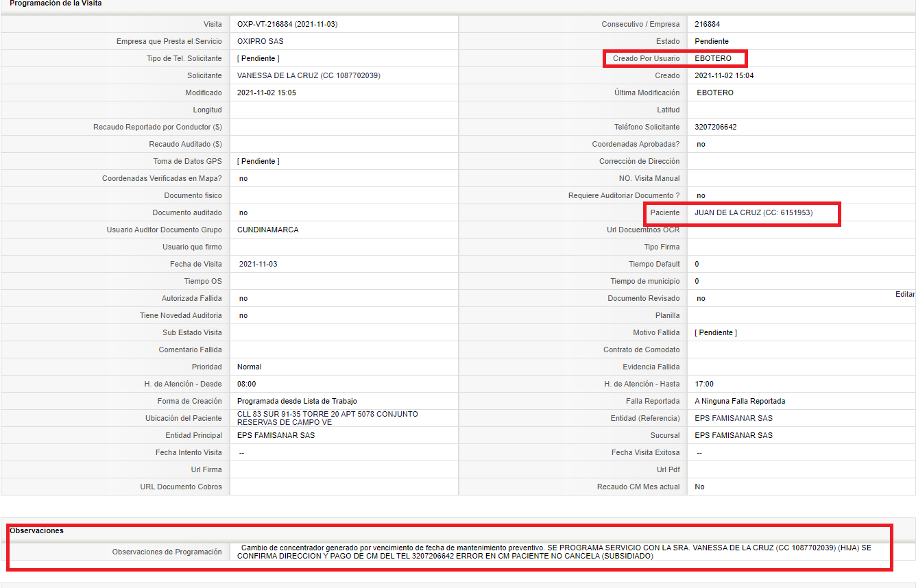The height and width of the screenshot is (588, 916).
Task: Click the Recaudo Reportado por Conductor ($) label
Action: [158, 127]
